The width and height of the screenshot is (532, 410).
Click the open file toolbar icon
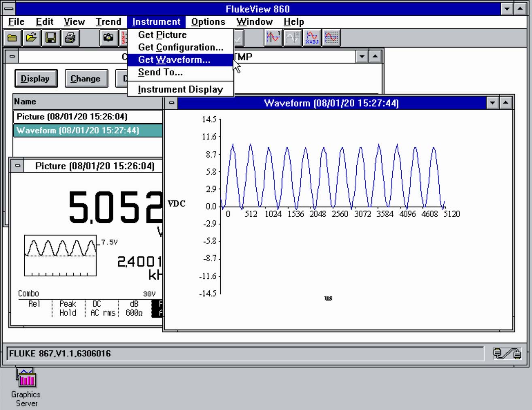click(31, 38)
